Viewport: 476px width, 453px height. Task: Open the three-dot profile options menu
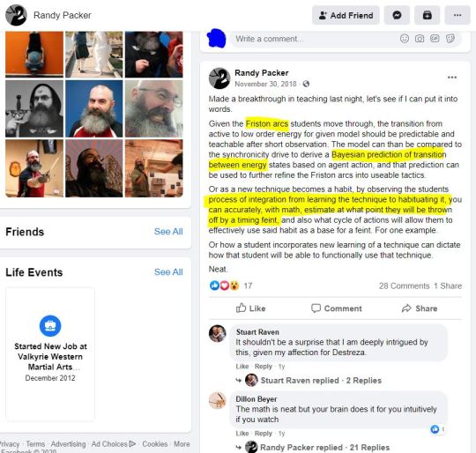pyautogui.click(x=457, y=15)
